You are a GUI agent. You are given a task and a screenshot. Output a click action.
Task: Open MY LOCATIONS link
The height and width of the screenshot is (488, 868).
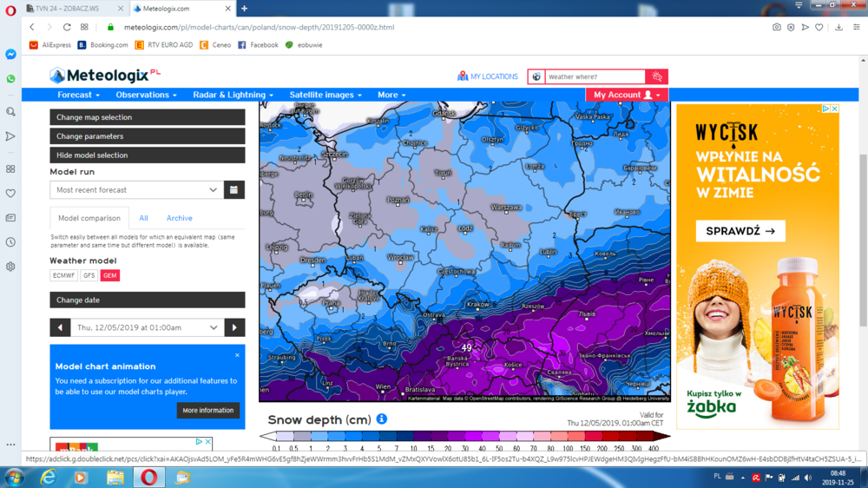pyautogui.click(x=488, y=76)
